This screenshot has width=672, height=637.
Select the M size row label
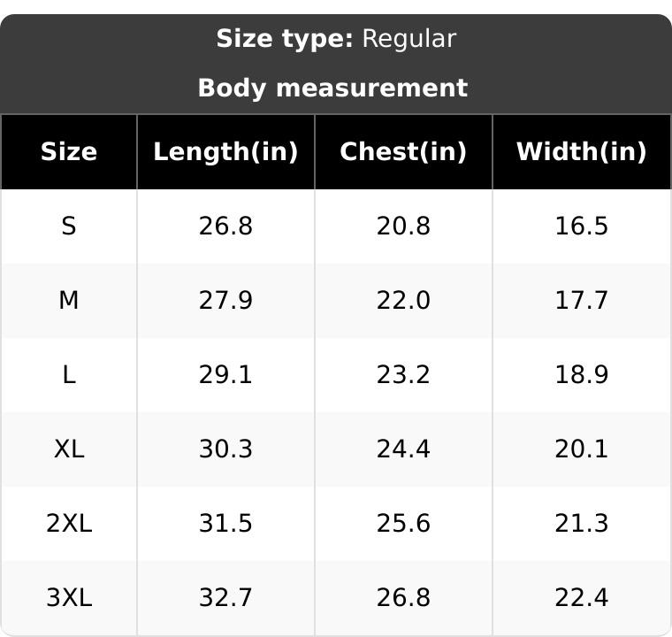pos(69,300)
